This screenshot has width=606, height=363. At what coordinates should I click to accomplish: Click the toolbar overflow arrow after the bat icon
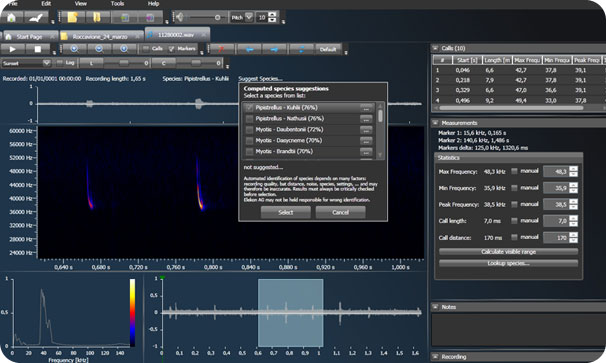[x=53, y=22]
